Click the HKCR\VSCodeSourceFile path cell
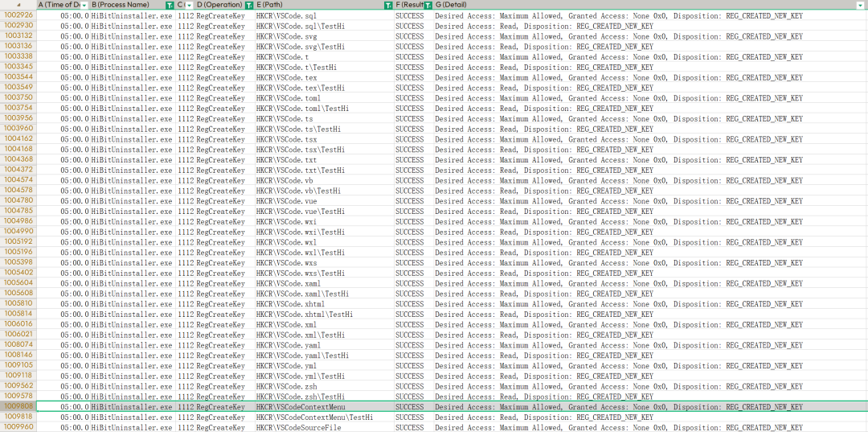Screen dimensions: 868x432 coord(325,427)
